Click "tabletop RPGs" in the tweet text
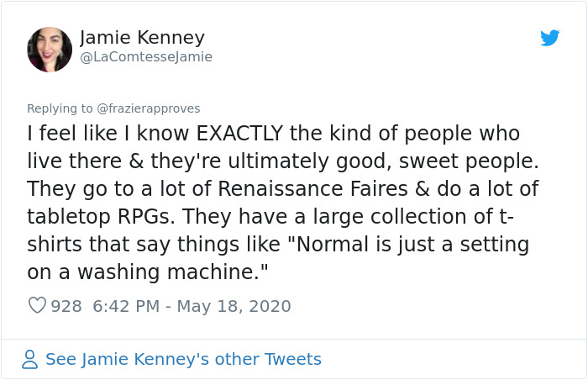The height and width of the screenshot is (380, 588). pos(93,218)
